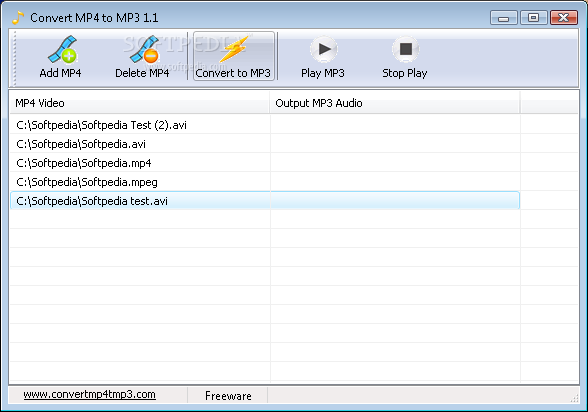Maximize the Convert MP4 to MP3 window
The height and width of the screenshot is (412, 588).
[x=533, y=18]
